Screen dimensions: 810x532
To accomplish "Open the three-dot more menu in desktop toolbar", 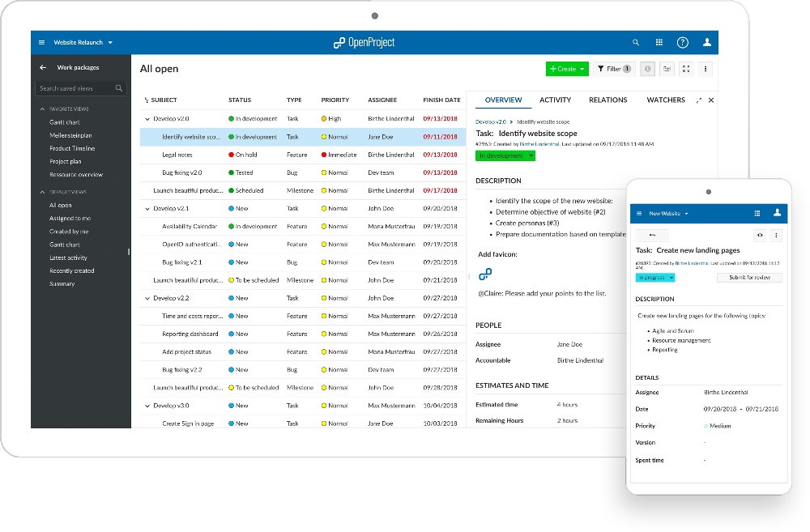I will coord(706,69).
